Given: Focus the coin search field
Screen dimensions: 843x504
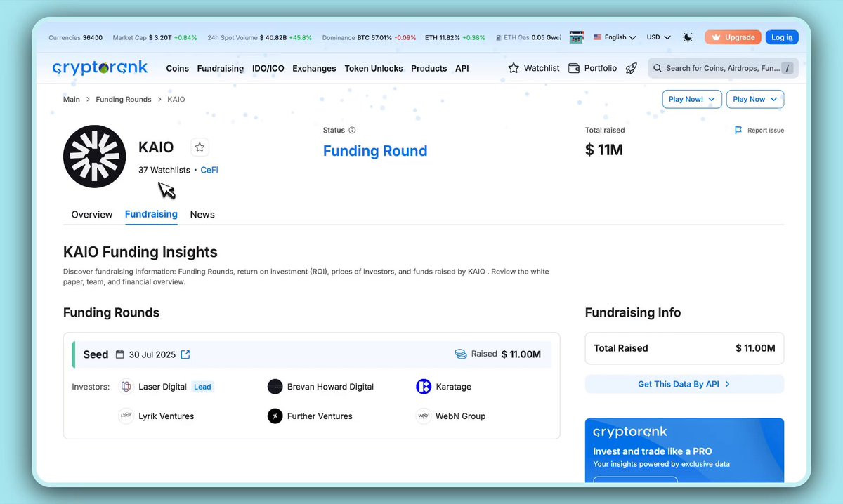Looking at the screenshot, I should 723,68.
